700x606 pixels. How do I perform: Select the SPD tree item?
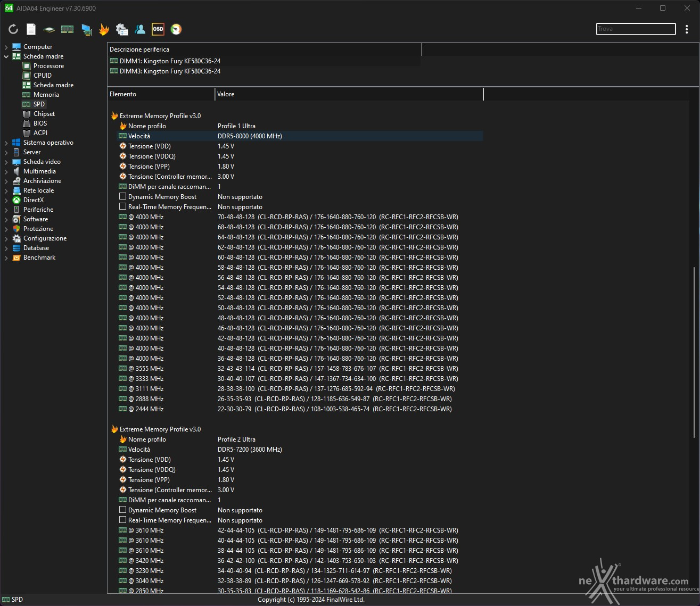coord(39,104)
